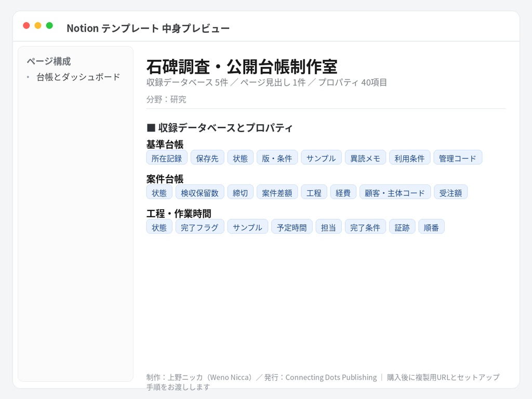The image size is (532, 399).
Task: Select the 検収保留数 property tag
Action: [200, 192]
